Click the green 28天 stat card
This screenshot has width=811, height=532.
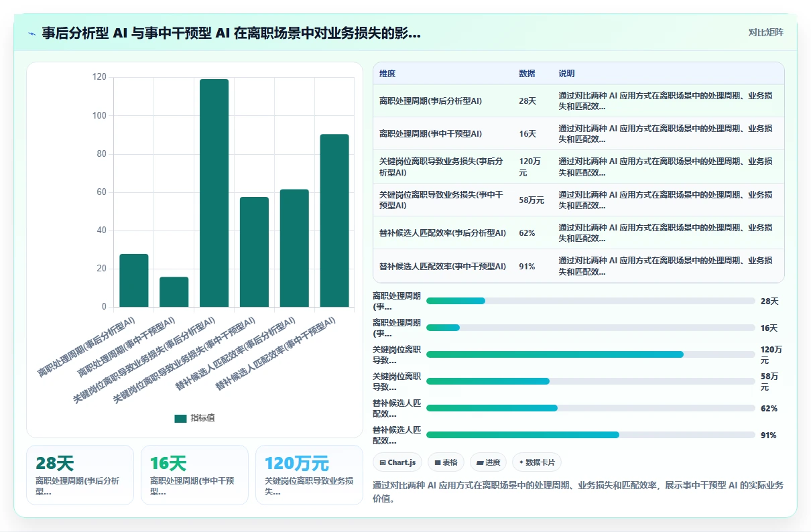[80, 475]
